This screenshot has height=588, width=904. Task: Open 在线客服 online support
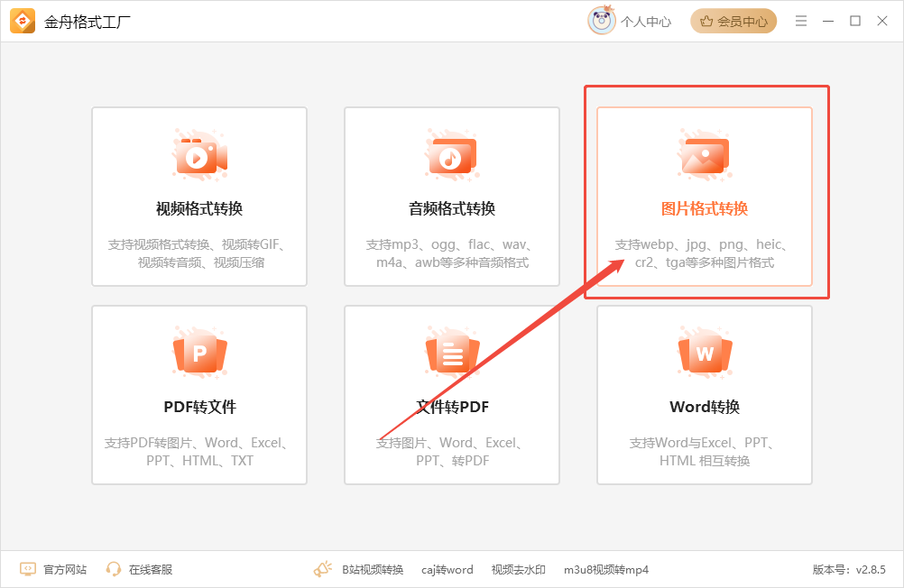click(x=151, y=570)
